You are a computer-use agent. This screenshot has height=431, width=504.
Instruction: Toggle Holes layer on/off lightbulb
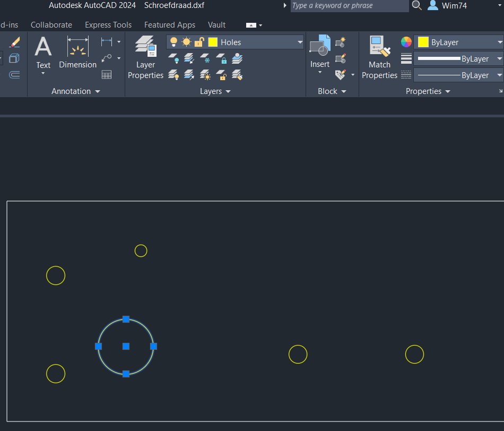(173, 42)
